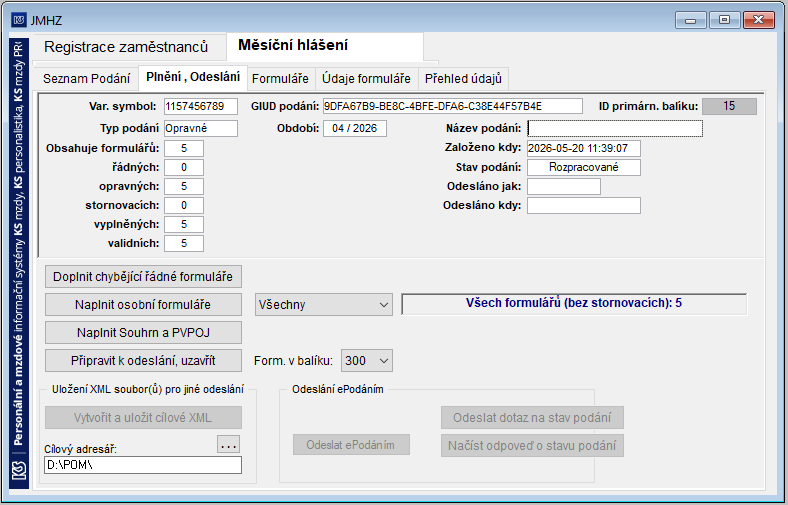
Task: Open the Seznam Podání tab
Action: [86, 79]
